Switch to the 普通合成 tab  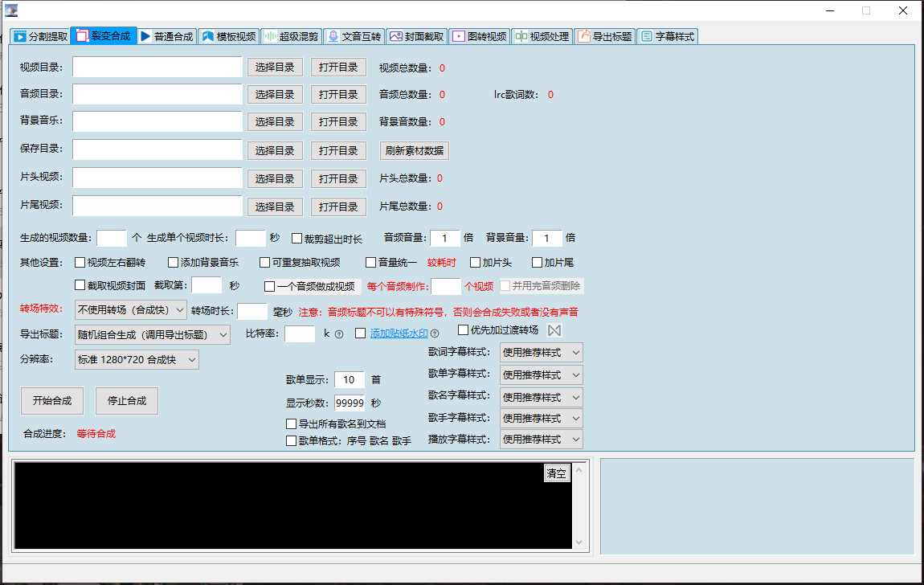pyautogui.click(x=166, y=36)
